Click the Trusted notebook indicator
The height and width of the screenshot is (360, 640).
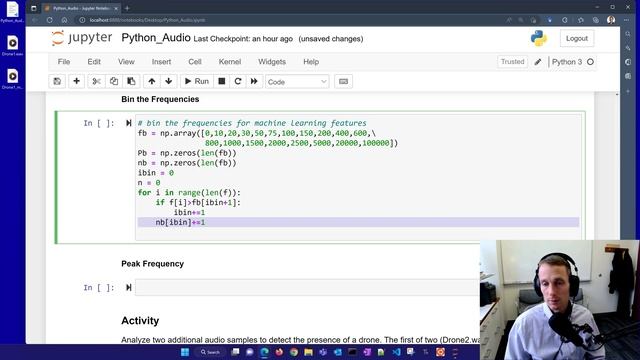(x=512, y=62)
